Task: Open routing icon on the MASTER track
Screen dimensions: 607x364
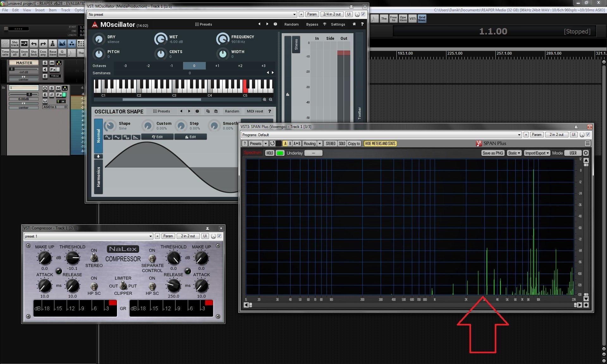Action: click(x=59, y=63)
